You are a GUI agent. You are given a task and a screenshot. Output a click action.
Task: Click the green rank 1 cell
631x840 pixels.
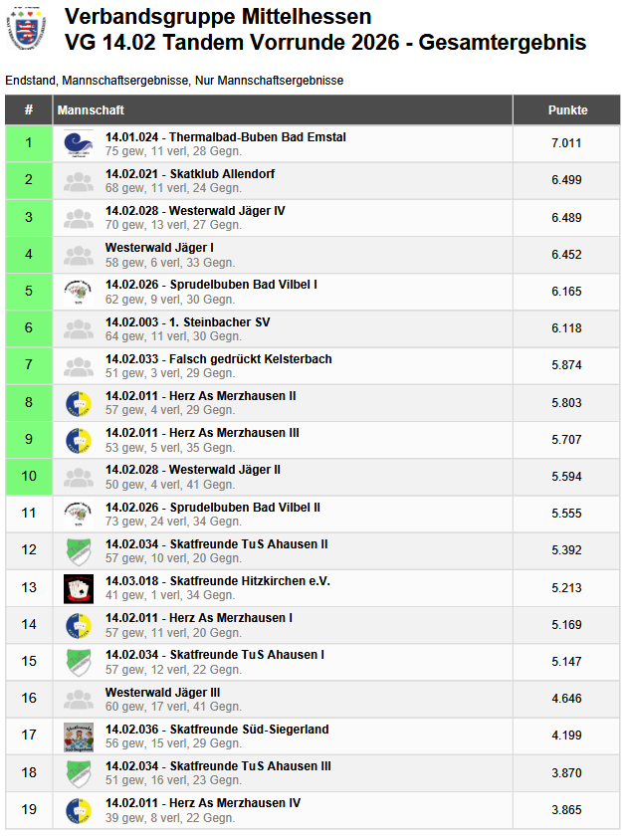pos(29,143)
